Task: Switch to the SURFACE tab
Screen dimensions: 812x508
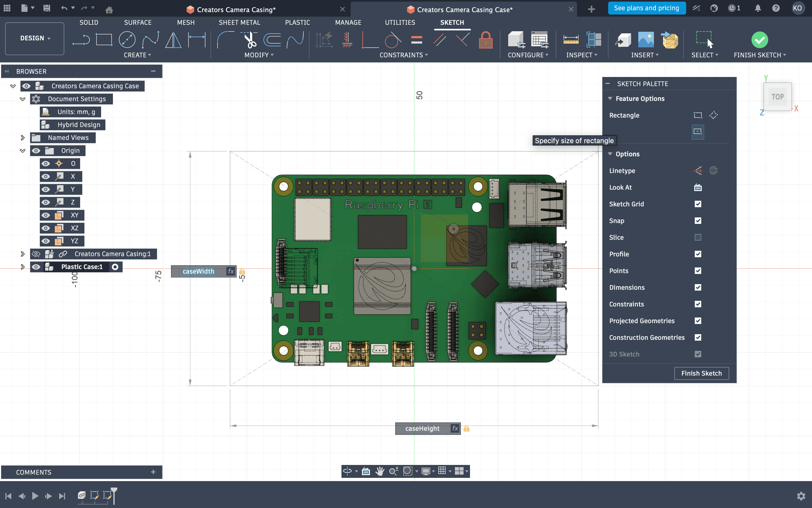Action: 138,23
